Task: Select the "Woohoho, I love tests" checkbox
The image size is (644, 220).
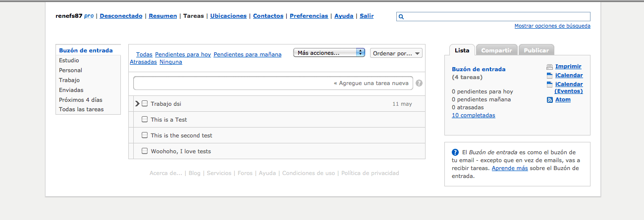Action: [x=145, y=151]
